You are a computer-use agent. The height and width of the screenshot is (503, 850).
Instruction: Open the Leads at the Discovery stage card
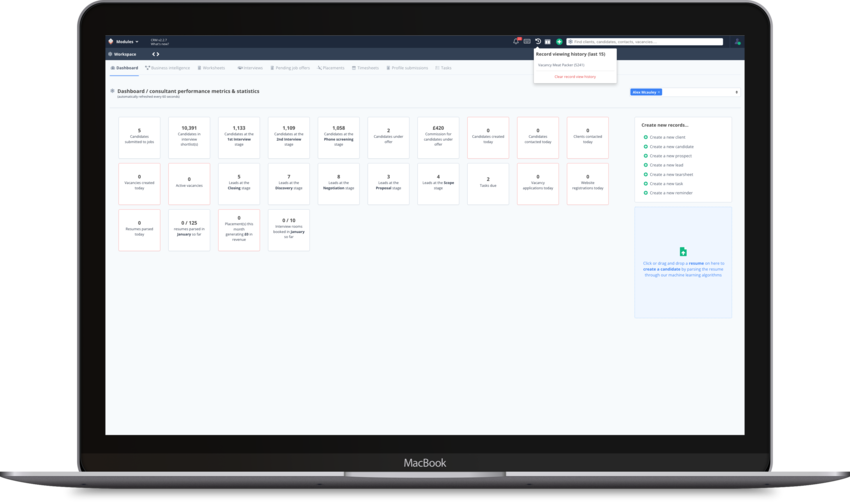289,184
